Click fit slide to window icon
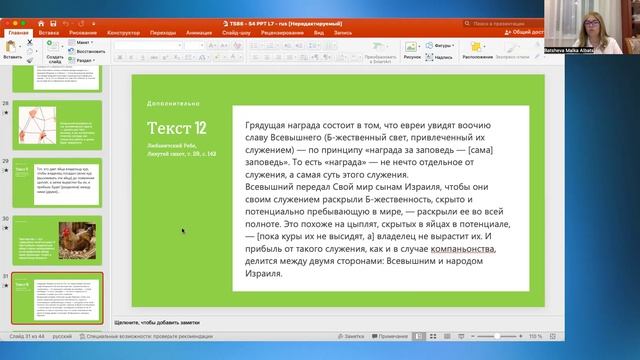Screen dimensions: 640x360 (x=553, y=336)
